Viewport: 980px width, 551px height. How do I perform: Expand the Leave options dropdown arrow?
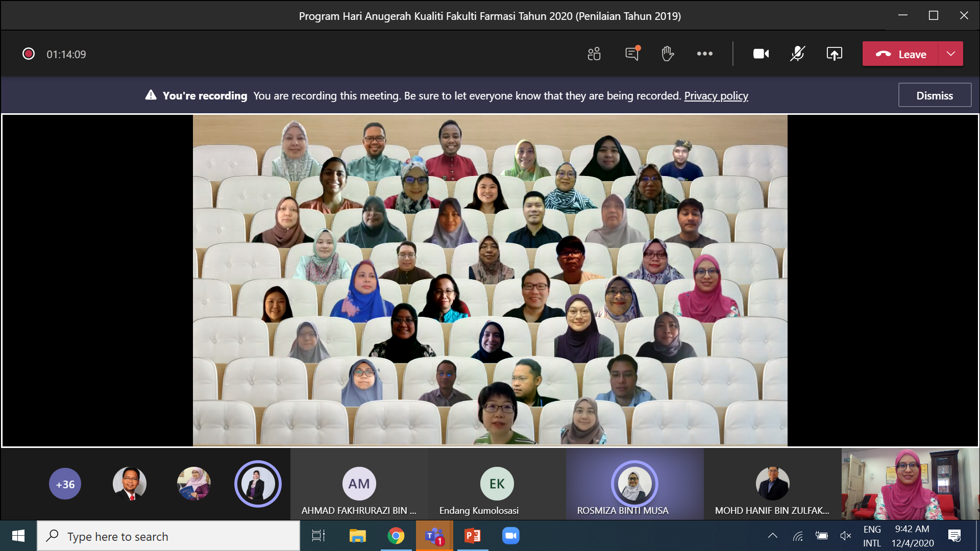950,54
